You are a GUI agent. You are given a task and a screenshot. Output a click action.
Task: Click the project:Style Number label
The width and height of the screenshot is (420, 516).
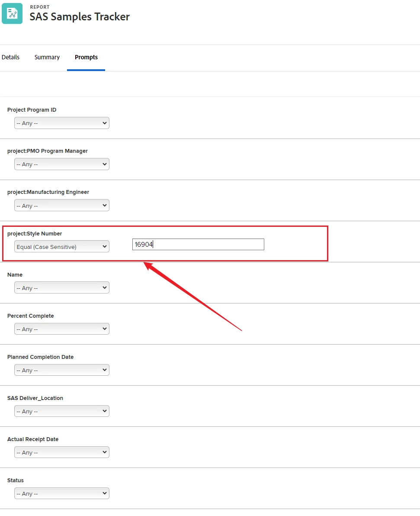pos(35,234)
